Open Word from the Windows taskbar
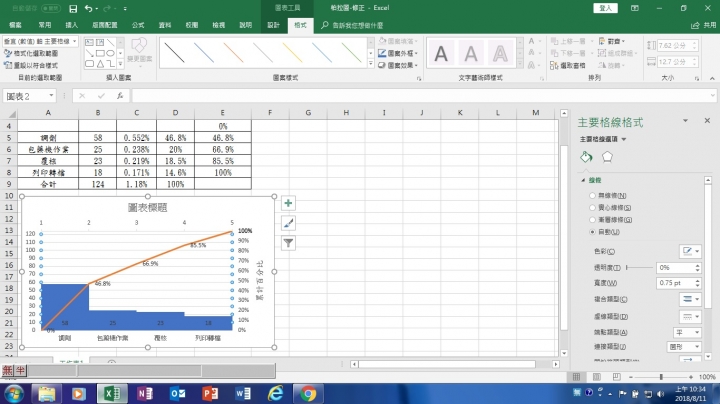 coord(243,393)
